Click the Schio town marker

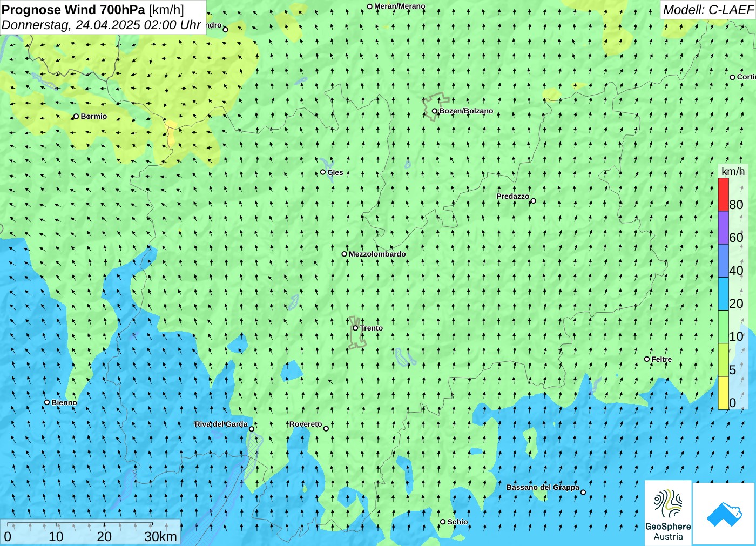point(443,522)
